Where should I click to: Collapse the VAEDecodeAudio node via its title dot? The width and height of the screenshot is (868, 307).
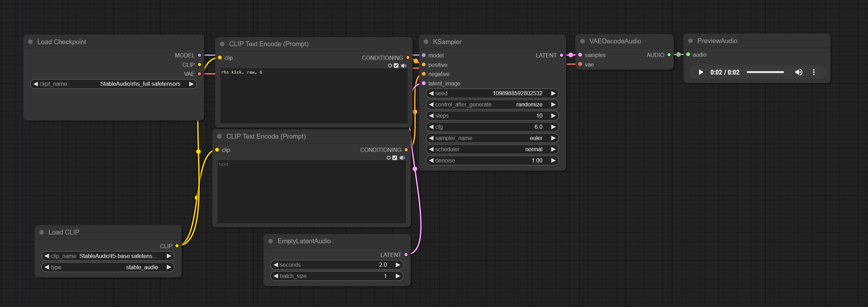582,41
